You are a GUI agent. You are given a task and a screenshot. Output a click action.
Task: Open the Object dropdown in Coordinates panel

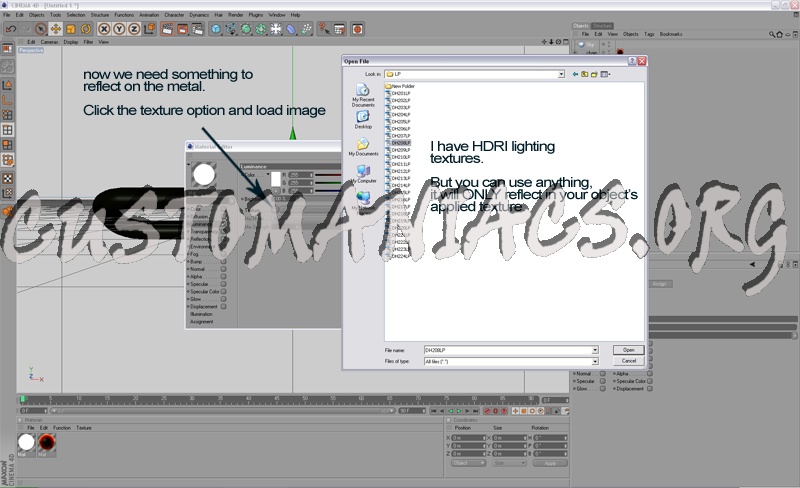pos(468,463)
